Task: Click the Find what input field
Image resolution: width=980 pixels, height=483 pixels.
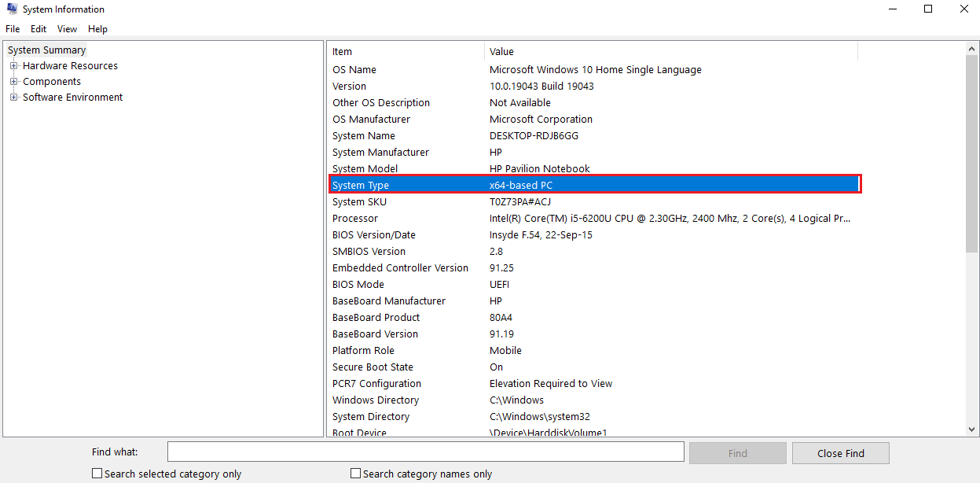Action: [x=425, y=452]
